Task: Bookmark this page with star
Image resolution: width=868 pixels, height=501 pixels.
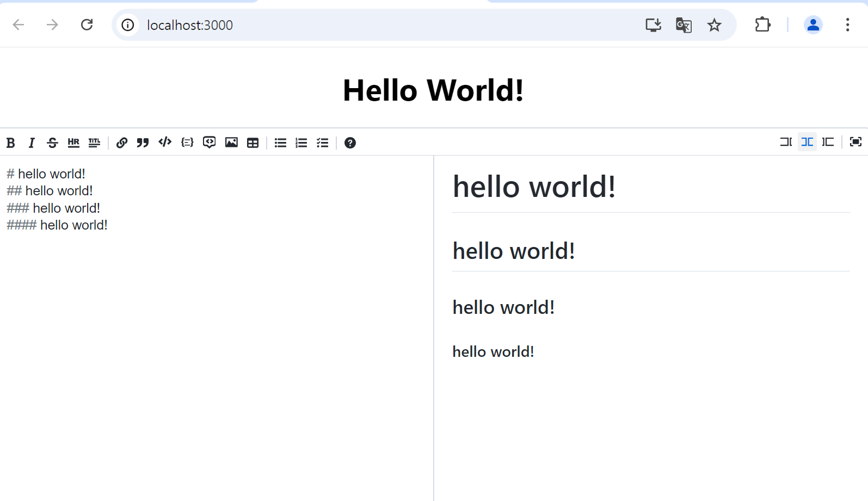Action: (714, 25)
